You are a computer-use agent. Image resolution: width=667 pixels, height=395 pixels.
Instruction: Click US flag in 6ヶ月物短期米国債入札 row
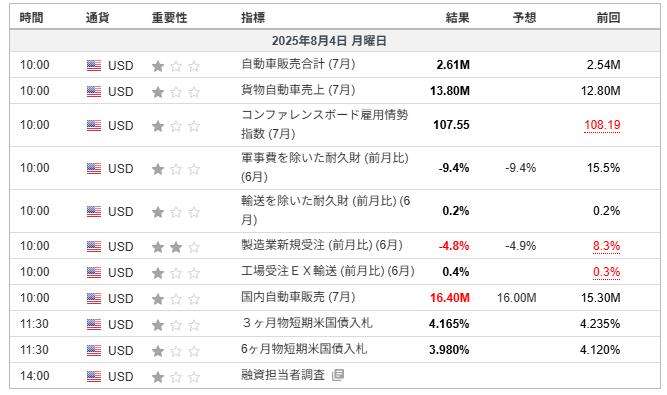point(94,350)
